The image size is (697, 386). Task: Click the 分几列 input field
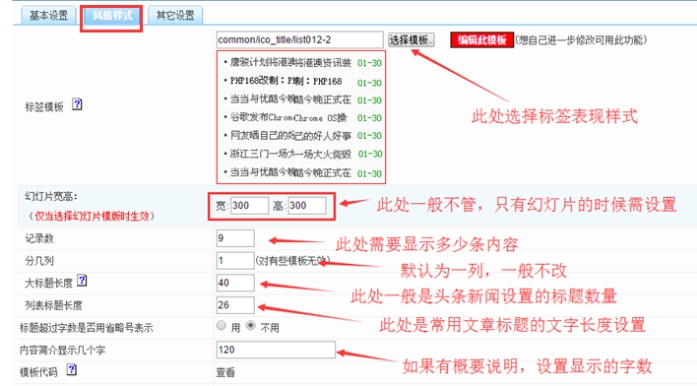235,261
